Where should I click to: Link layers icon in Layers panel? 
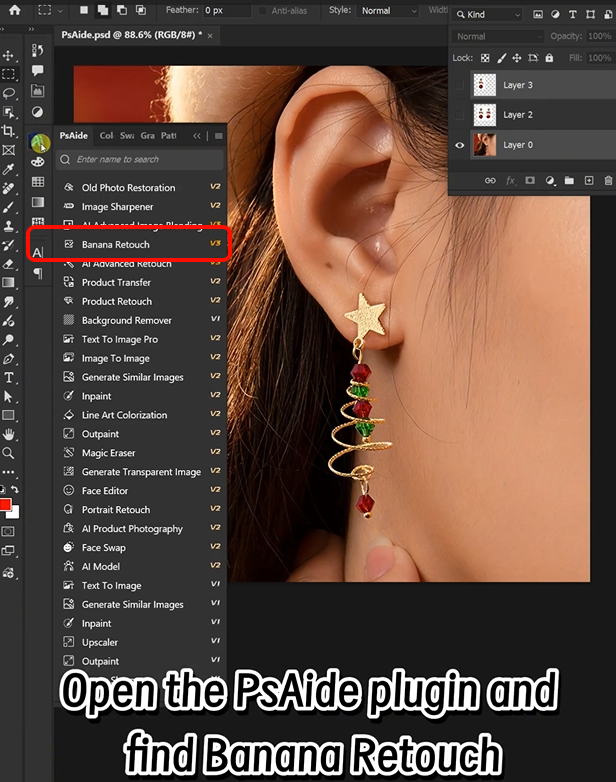pos(490,181)
